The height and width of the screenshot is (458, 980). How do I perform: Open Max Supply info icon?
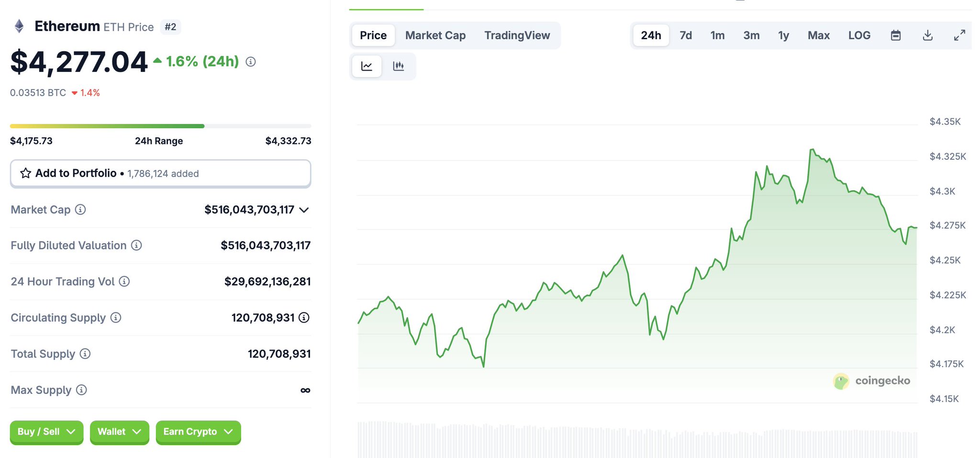tap(82, 390)
